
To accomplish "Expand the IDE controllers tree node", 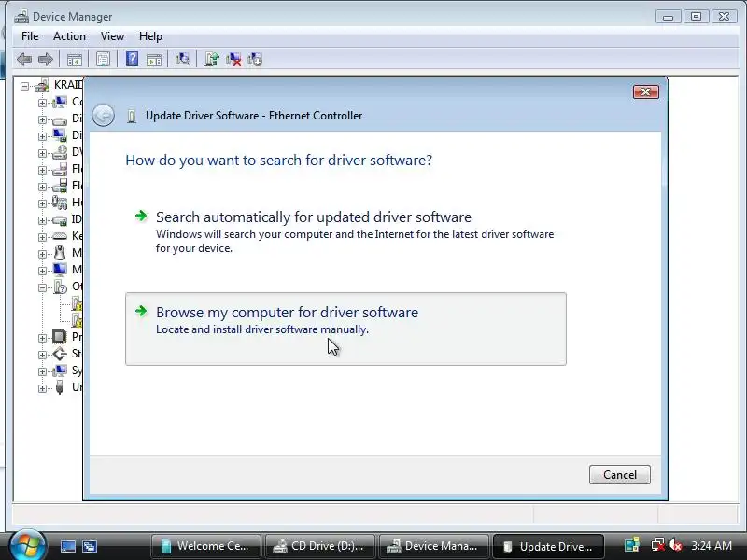I will click(42, 220).
